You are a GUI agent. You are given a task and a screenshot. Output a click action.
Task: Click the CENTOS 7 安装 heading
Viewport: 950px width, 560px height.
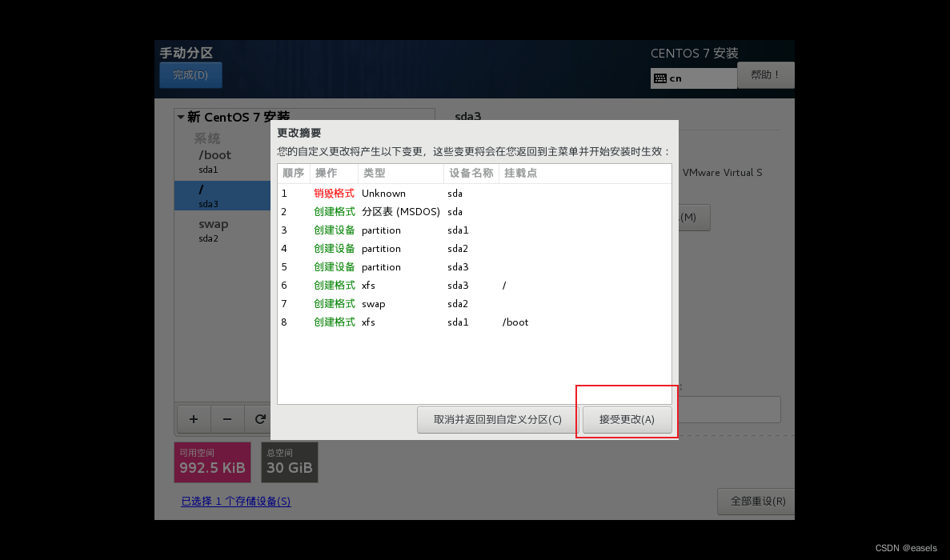tap(695, 54)
